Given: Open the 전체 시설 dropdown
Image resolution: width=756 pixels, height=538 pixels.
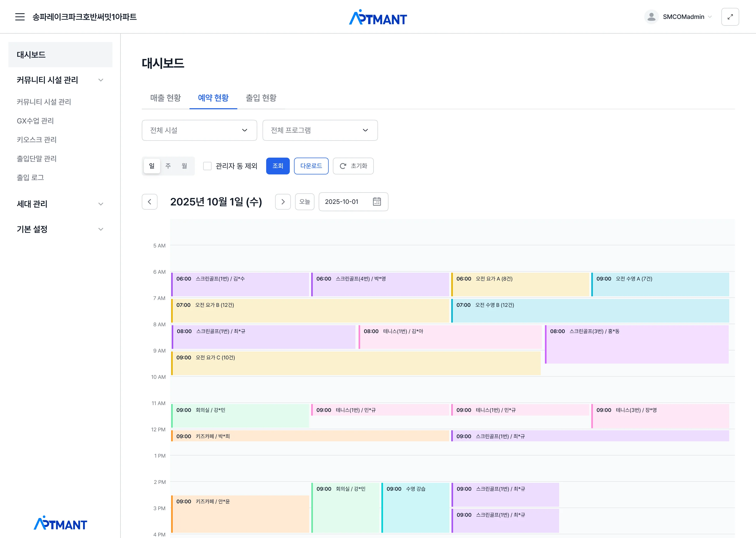Looking at the screenshot, I should coord(199,130).
